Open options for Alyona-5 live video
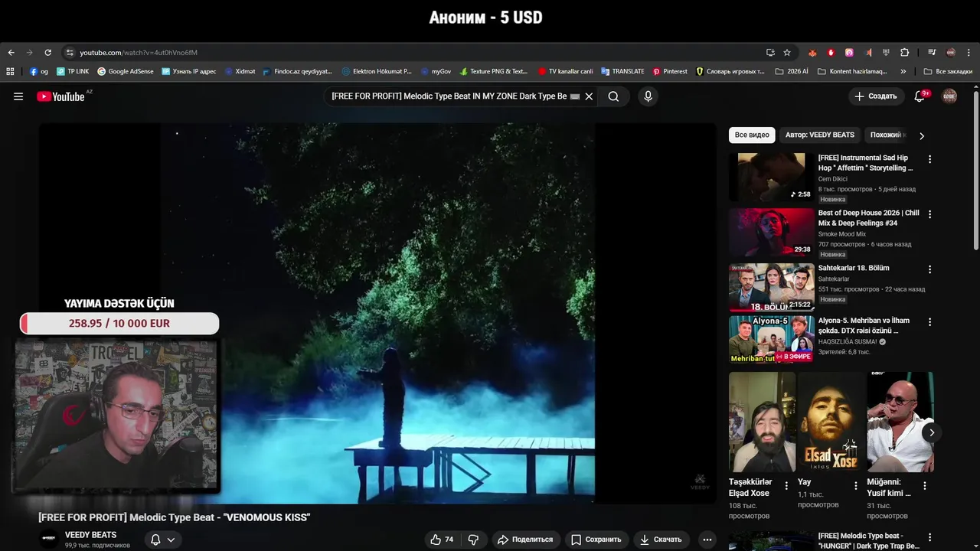This screenshot has height=551, width=980. (930, 322)
